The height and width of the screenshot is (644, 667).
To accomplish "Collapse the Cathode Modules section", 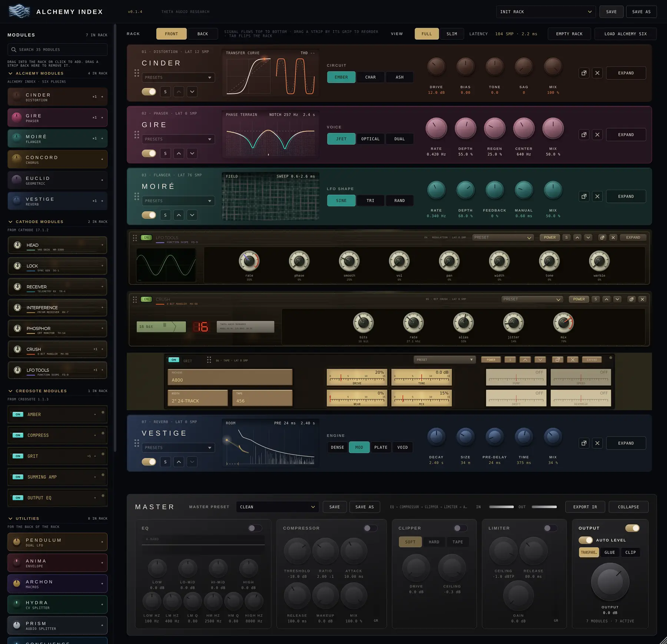I will (x=10, y=222).
